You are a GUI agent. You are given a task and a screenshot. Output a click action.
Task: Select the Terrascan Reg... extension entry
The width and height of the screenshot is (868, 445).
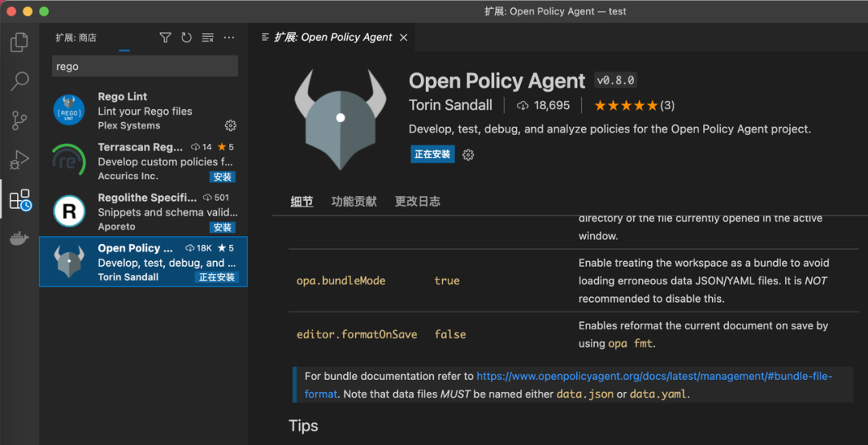(x=143, y=161)
